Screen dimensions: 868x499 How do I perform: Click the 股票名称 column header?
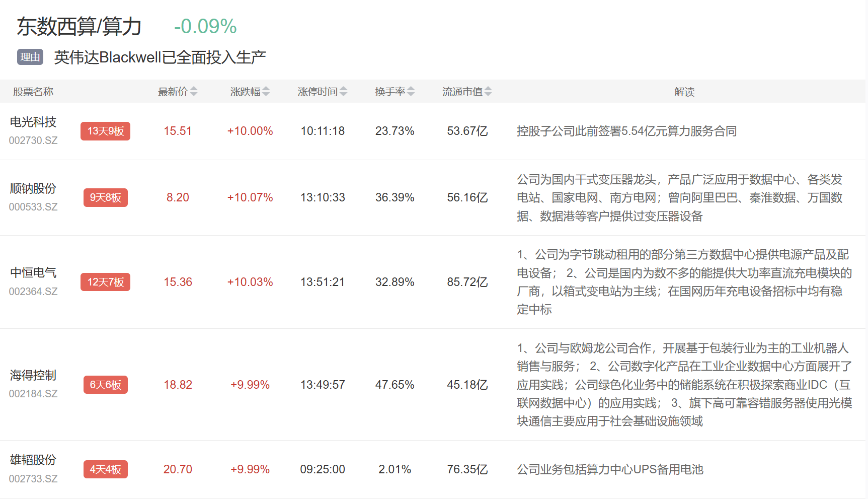[33, 92]
